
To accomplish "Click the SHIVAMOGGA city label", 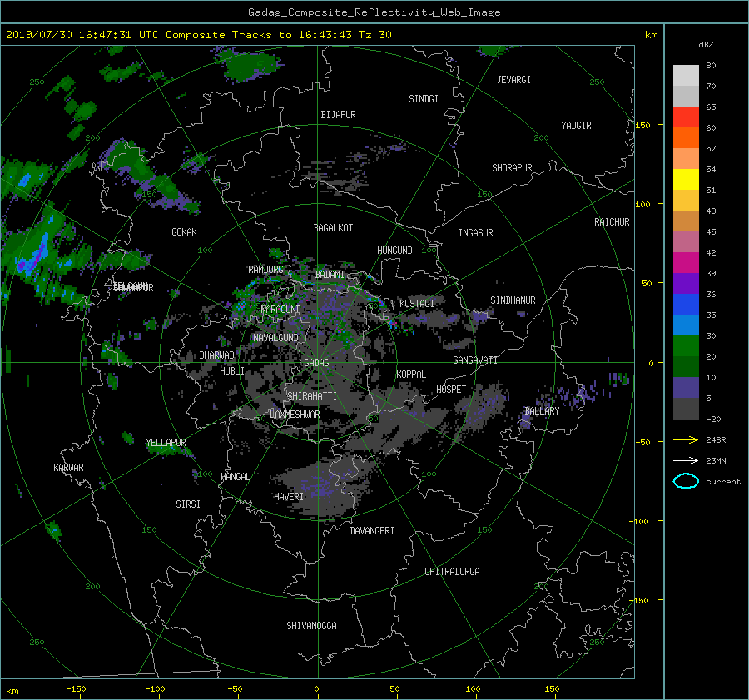I will (311, 626).
